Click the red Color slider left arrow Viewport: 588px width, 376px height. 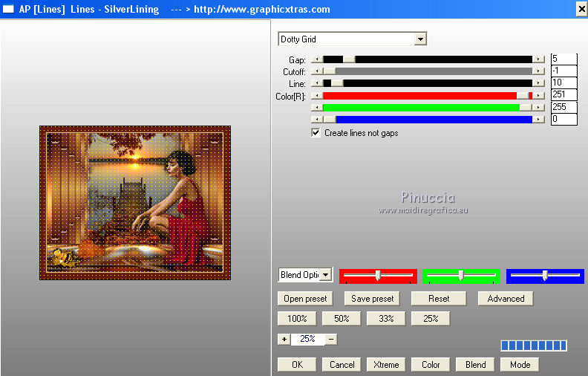[317, 96]
